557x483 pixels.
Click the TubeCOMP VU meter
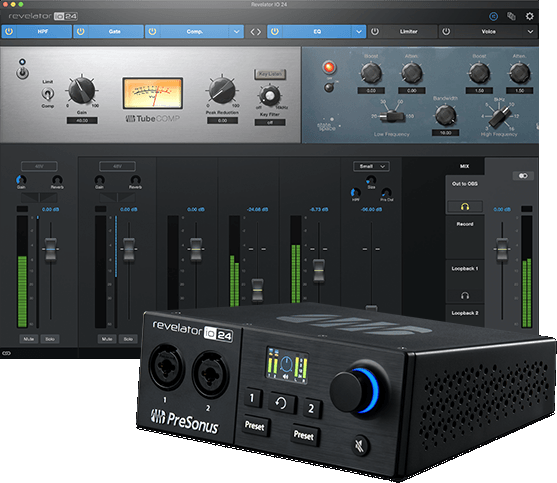[x=153, y=93]
